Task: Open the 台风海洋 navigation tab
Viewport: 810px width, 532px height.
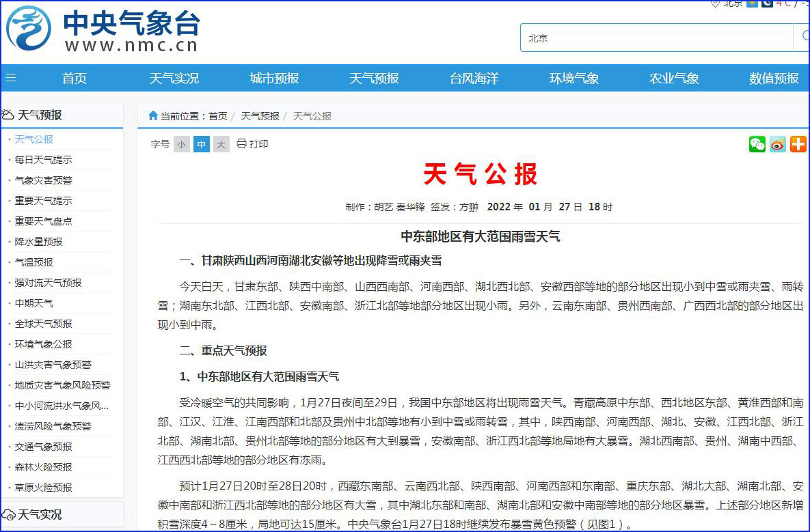Action: coord(474,79)
